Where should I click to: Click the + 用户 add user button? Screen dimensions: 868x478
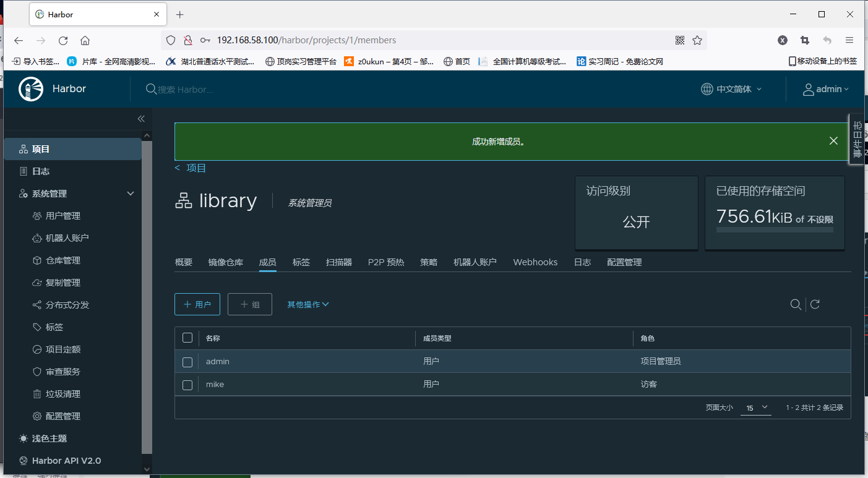click(197, 304)
